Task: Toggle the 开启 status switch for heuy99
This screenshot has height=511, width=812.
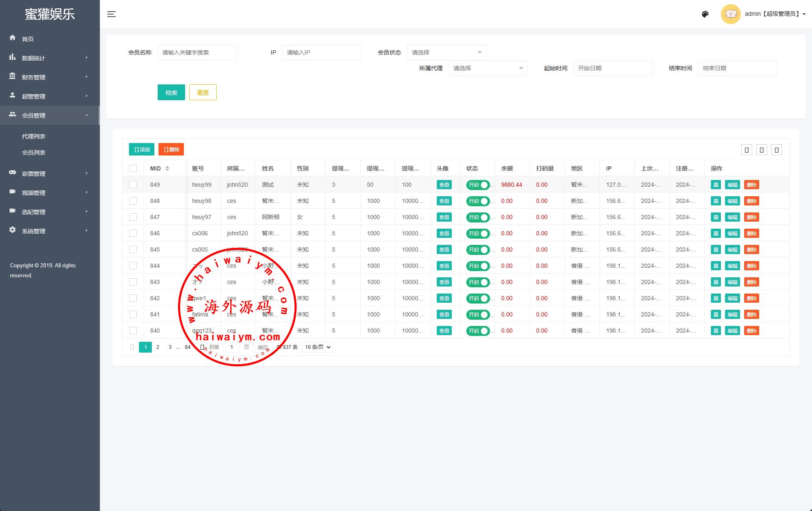Action: 478,185
